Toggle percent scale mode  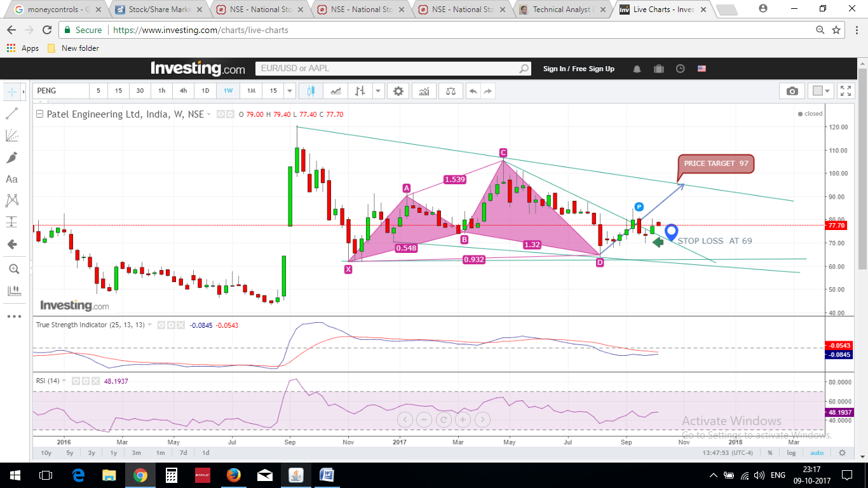click(x=770, y=453)
